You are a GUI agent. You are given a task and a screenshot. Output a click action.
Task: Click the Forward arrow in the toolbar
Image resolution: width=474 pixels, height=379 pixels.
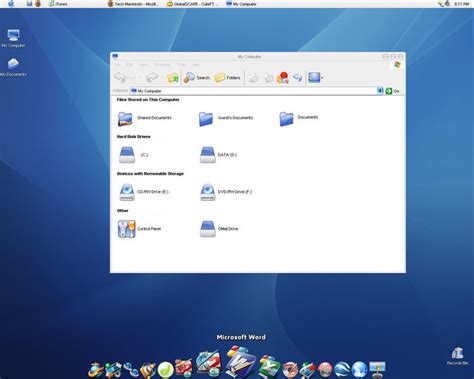pyautogui.click(x=152, y=78)
